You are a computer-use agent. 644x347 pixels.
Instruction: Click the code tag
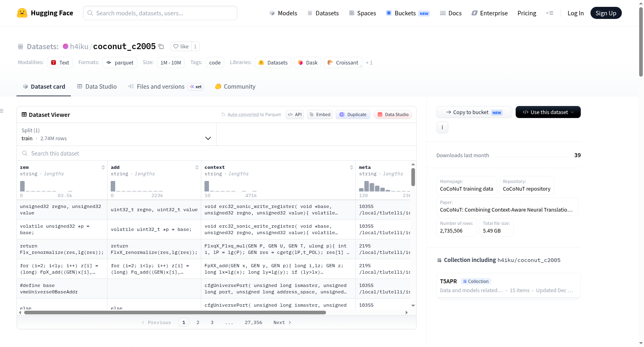(215, 62)
